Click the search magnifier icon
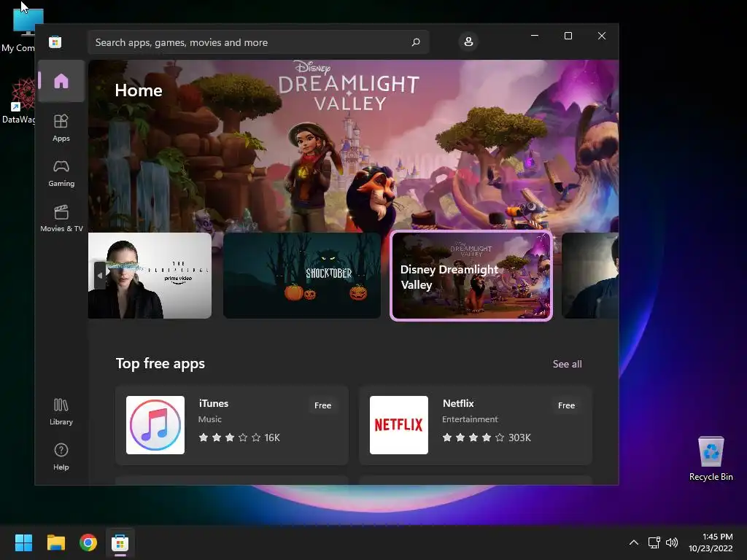747x560 pixels. (x=415, y=42)
